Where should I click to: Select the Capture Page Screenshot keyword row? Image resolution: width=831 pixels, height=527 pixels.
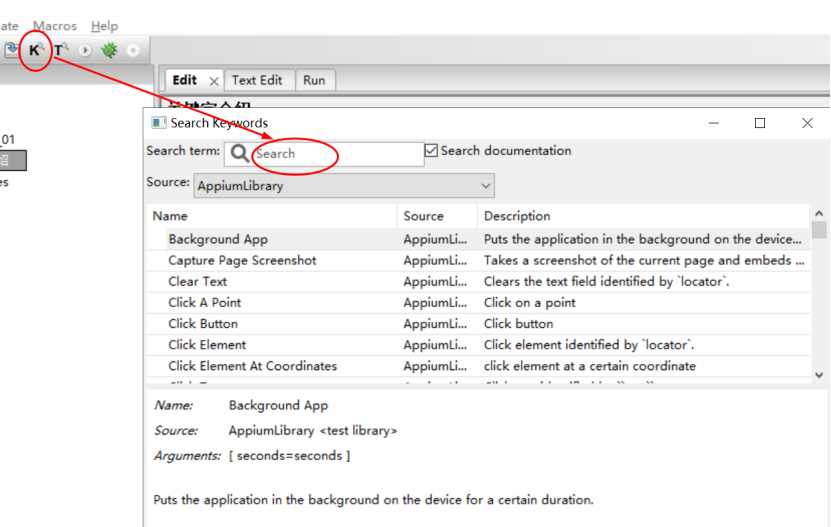point(479,260)
